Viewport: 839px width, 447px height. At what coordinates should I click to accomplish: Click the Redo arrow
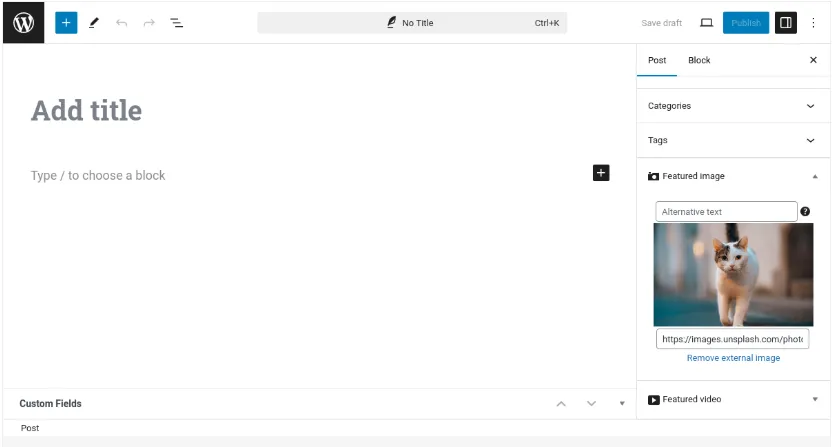click(x=149, y=22)
